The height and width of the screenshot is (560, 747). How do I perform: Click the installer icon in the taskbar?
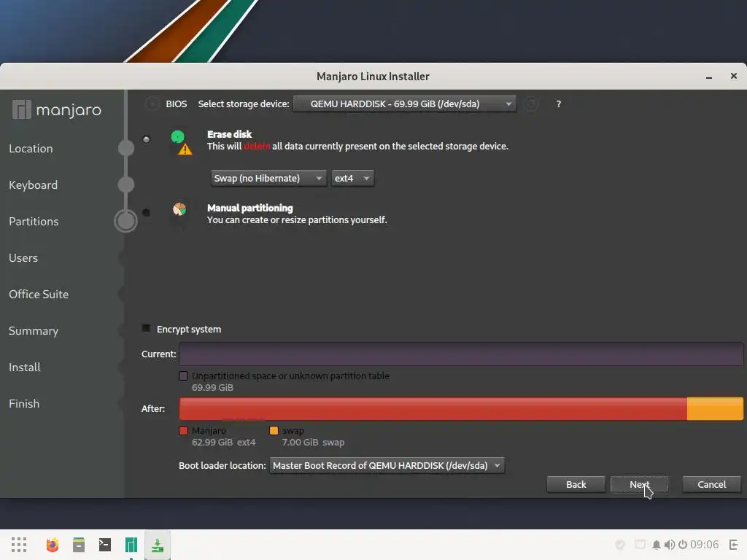click(158, 545)
